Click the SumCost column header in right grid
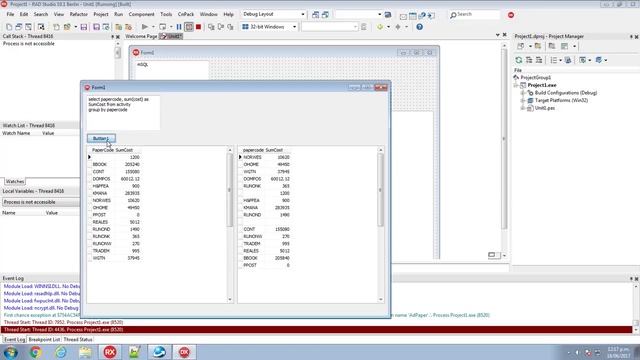 [x=274, y=150]
